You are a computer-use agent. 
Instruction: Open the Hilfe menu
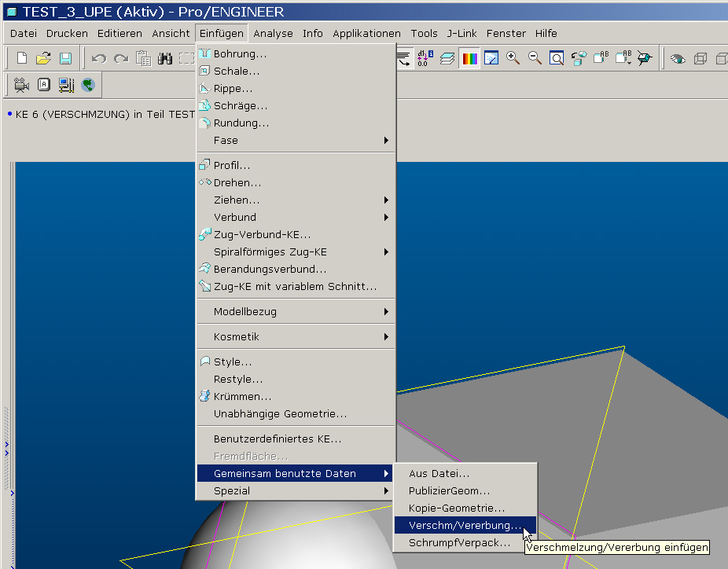click(546, 34)
